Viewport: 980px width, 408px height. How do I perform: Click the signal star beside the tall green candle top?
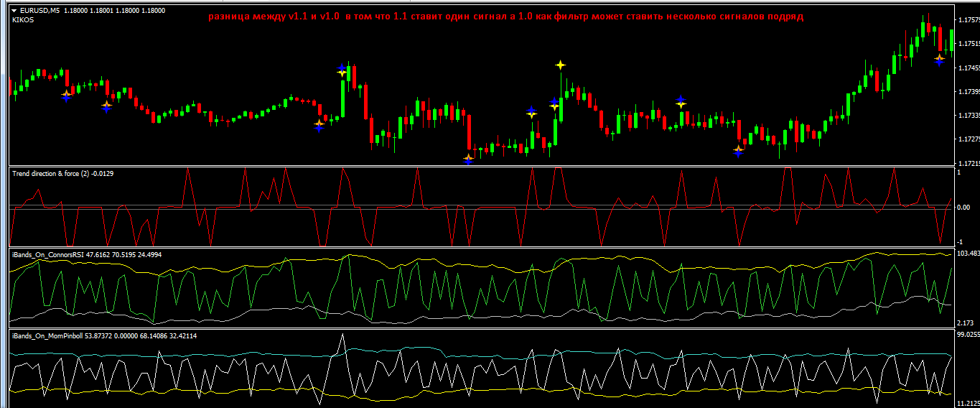click(x=342, y=70)
